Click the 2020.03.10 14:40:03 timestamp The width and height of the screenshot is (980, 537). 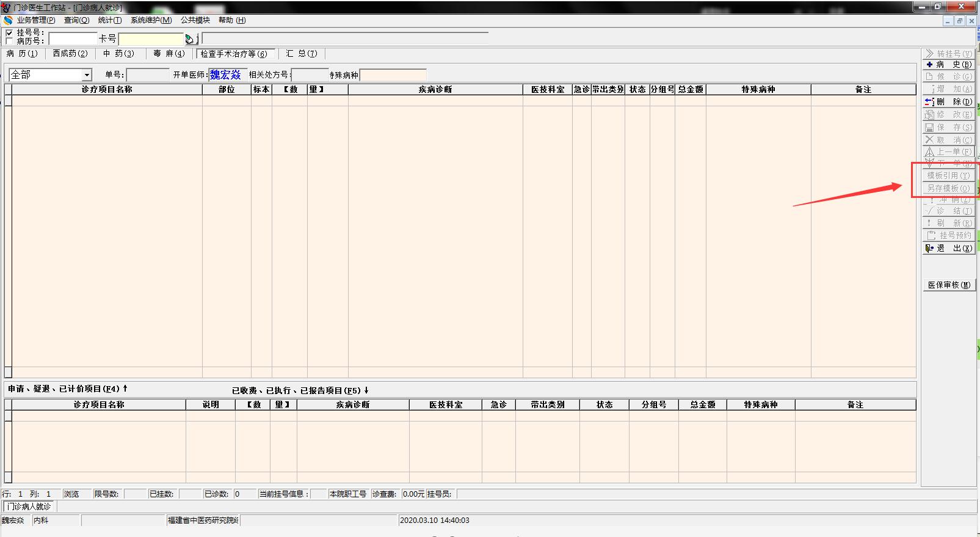point(435,521)
